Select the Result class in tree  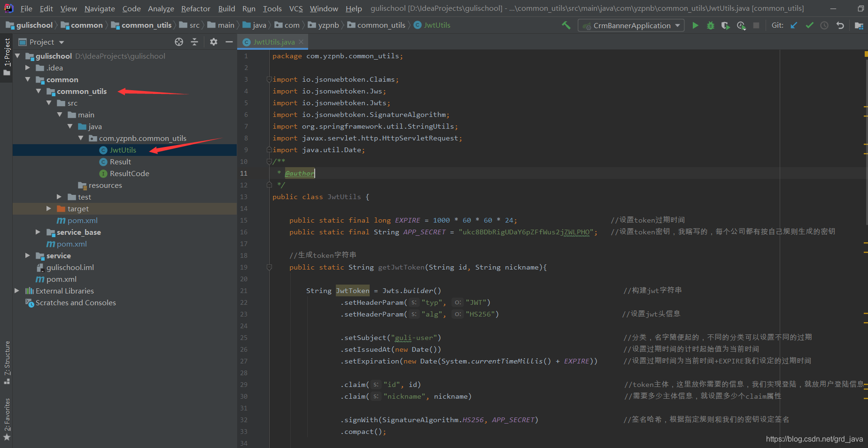click(120, 162)
